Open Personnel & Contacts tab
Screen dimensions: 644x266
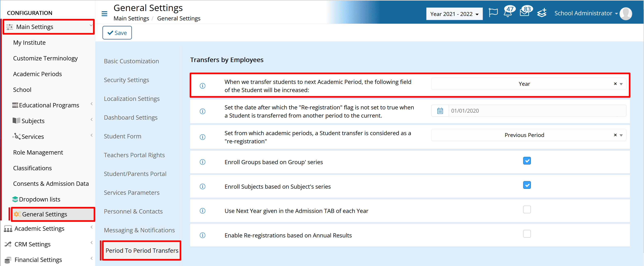[x=133, y=211]
